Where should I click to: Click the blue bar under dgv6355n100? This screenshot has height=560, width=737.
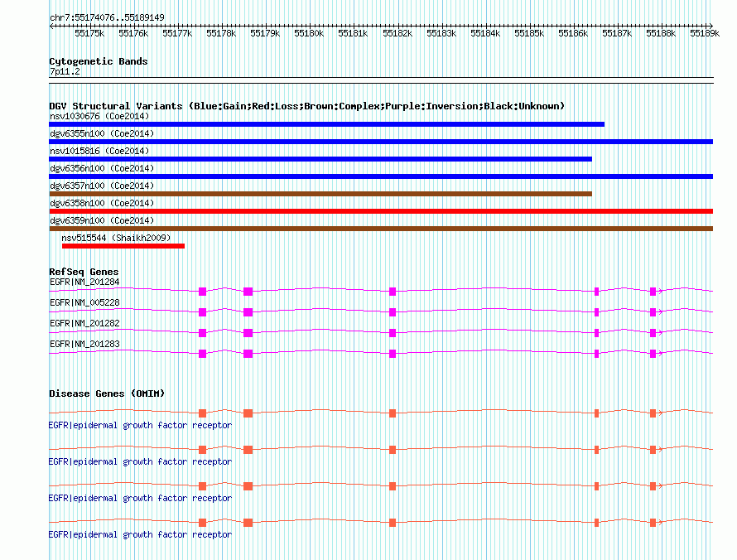[x=381, y=142]
